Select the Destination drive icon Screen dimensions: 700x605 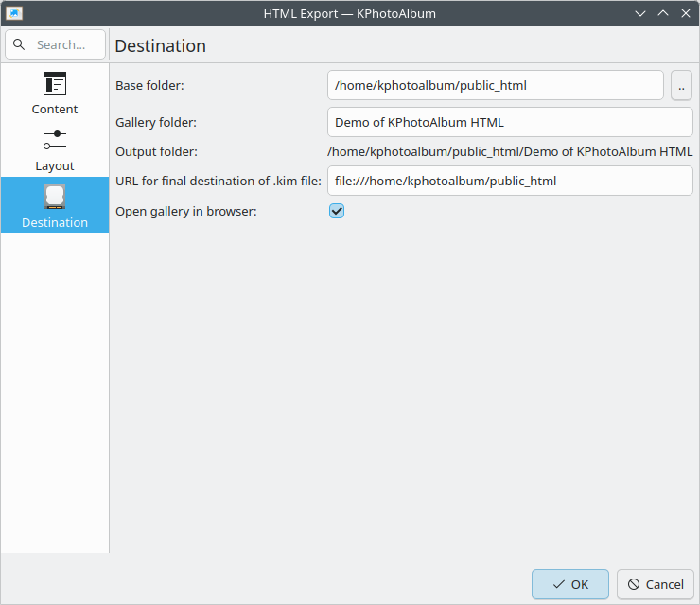coord(55,197)
